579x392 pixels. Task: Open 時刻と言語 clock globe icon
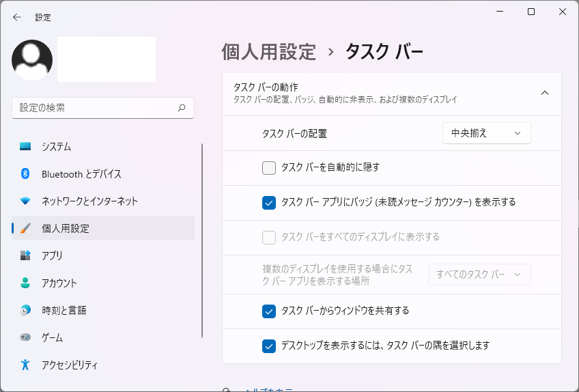click(x=25, y=310)
